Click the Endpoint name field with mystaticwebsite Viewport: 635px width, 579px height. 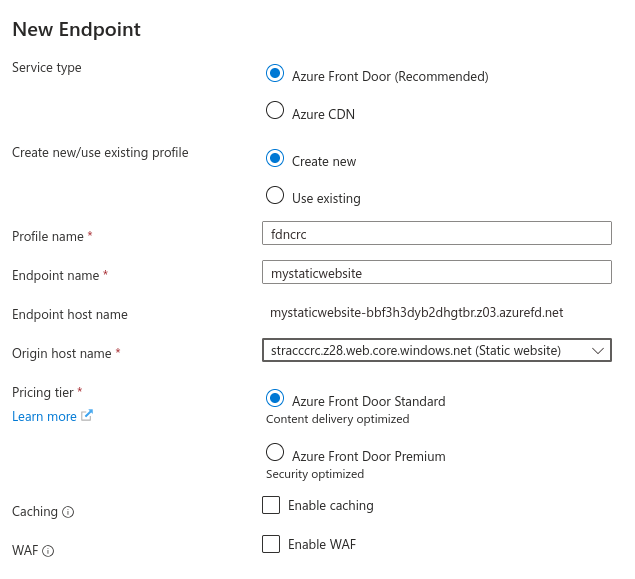tap(435, 272)
